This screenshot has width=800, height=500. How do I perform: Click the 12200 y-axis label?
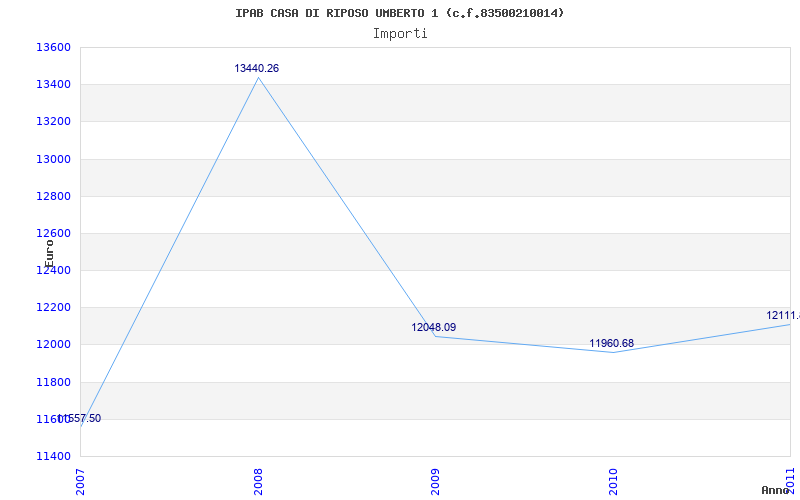click(53, 308)
